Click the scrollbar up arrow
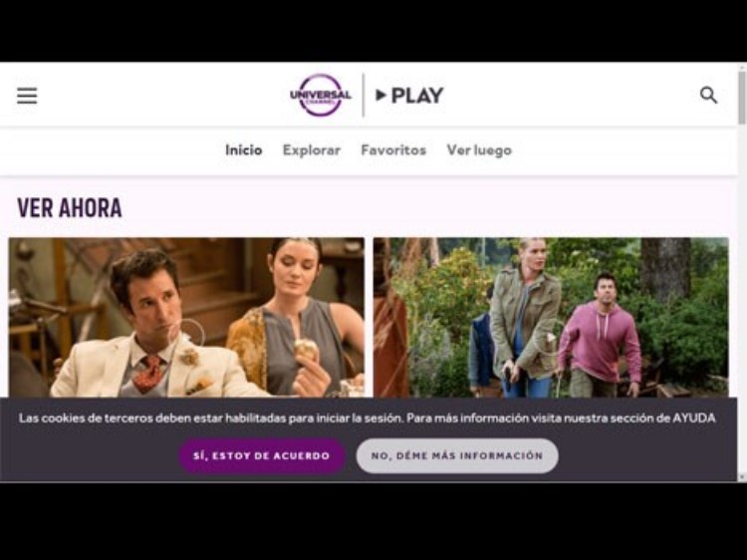The height and width of the screenshot is (560, 747). tap(742, 66)
